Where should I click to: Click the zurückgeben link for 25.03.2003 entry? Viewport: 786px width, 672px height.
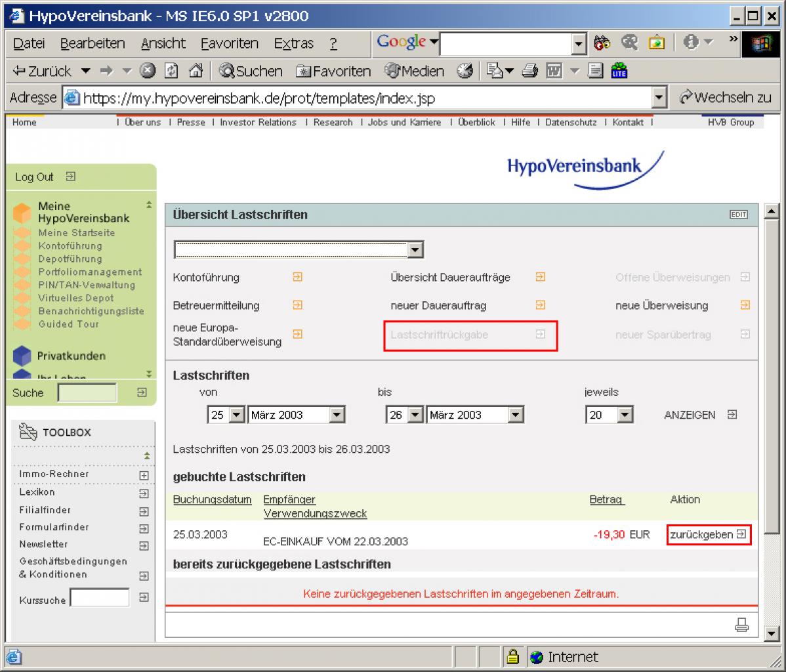(x=709, y=535)
